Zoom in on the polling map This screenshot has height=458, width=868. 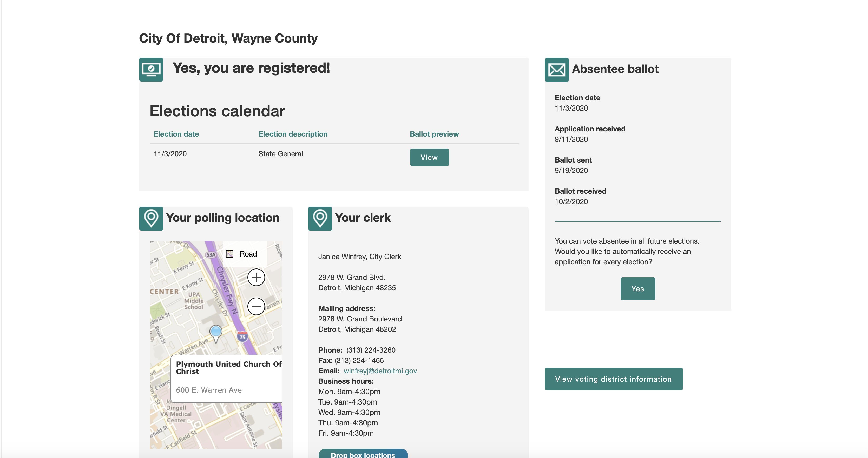point(256,277)
